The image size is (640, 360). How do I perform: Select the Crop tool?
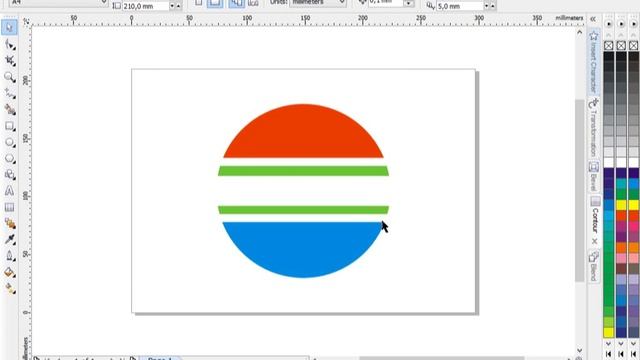click(9, 60)
